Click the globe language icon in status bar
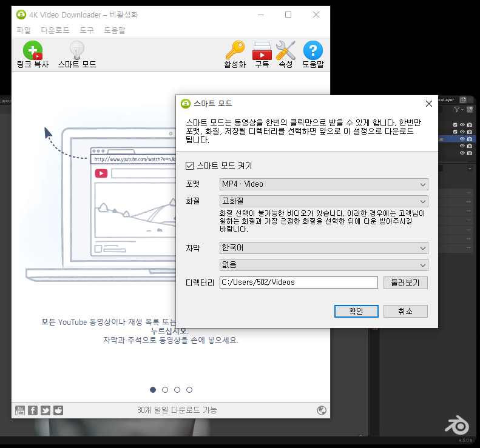The height and width of the screenshot is (448, 480). tap(322, 410)
